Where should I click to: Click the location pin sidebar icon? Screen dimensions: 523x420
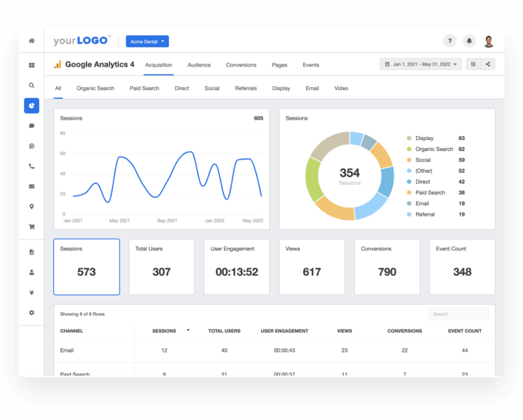(32, 206)
